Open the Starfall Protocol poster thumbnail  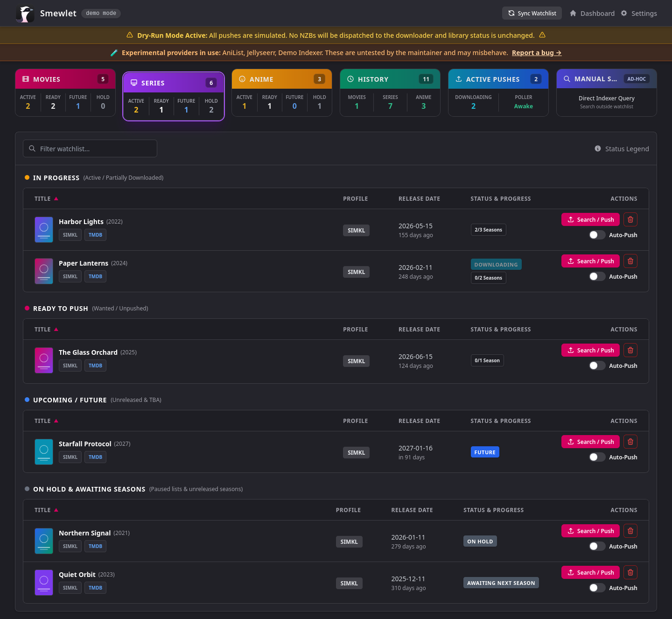pyautogui.click(x=44, y=452)
